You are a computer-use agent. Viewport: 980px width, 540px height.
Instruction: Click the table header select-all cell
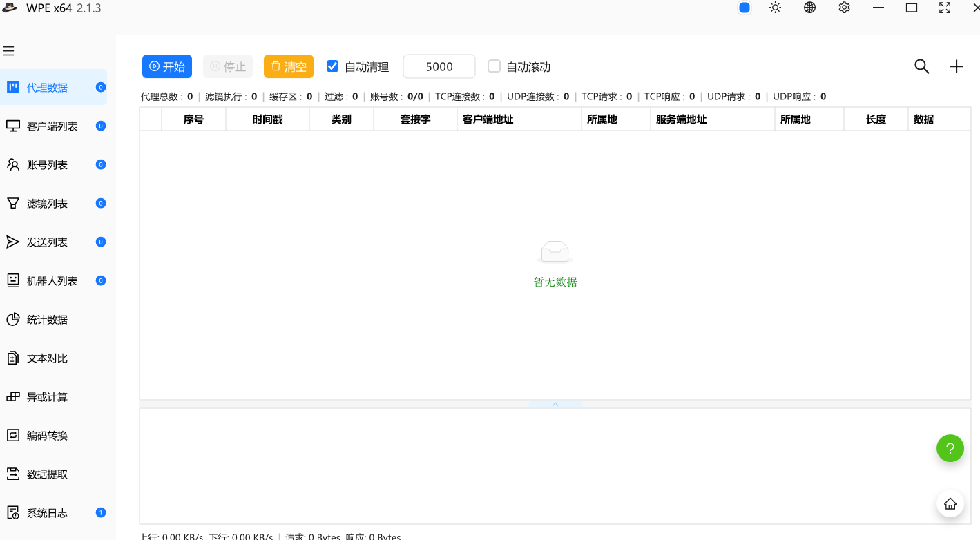tap(151, 119)
